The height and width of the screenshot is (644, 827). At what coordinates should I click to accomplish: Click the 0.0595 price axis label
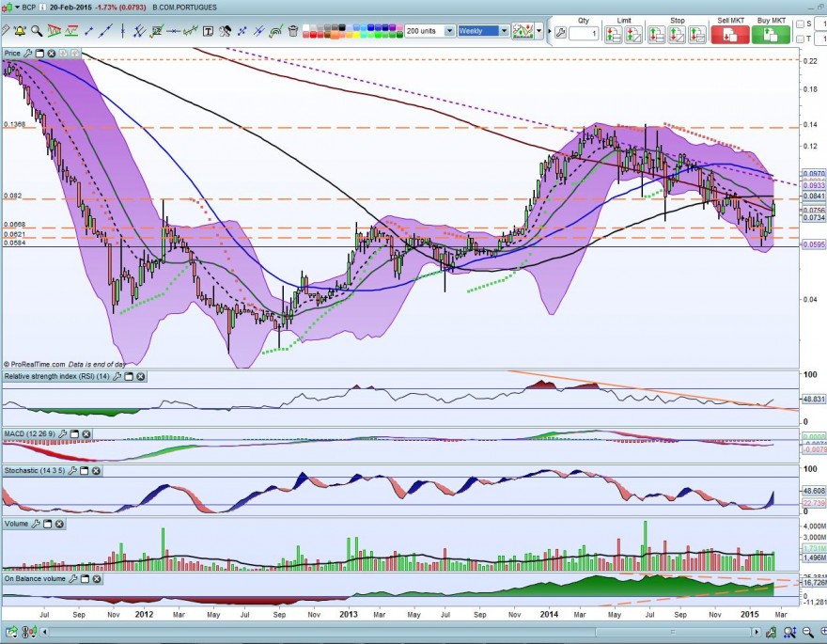click(813, 244)
